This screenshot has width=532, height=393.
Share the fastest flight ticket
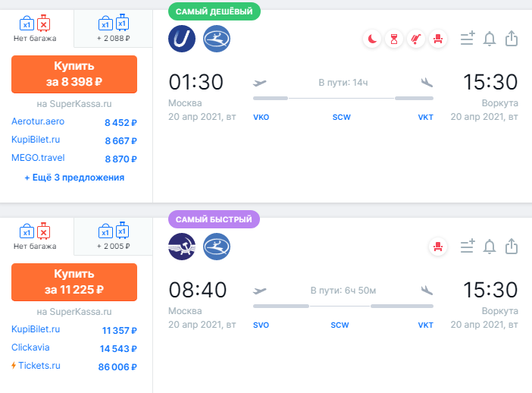coord(512,246)
